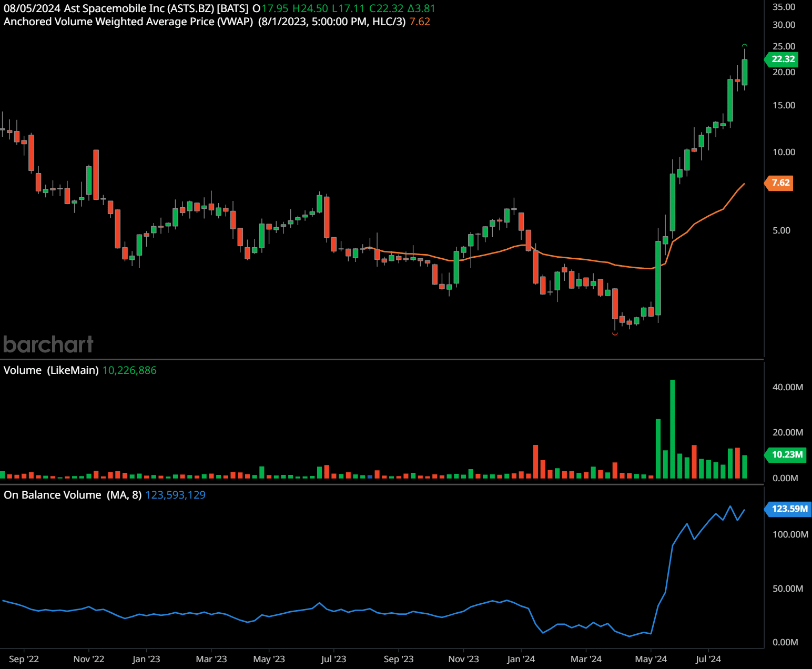Click the Volume (LikeMain) indicator label
Viewport: 812px width, 669px height.
coord(51,370)
